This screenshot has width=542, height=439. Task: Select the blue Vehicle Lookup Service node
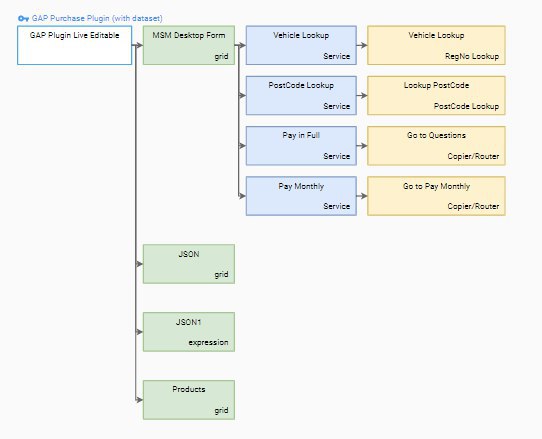[301, 45]
